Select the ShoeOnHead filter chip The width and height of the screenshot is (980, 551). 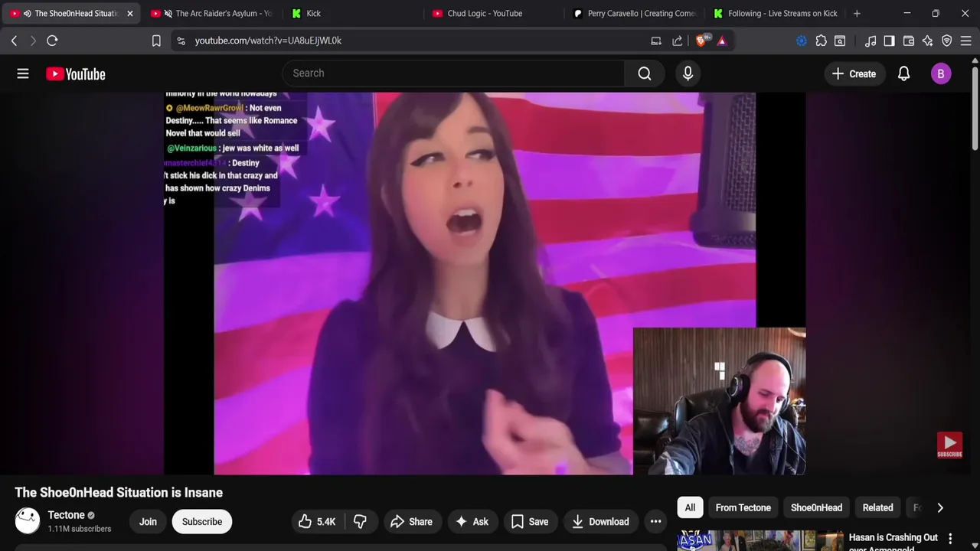pos(816,507)
